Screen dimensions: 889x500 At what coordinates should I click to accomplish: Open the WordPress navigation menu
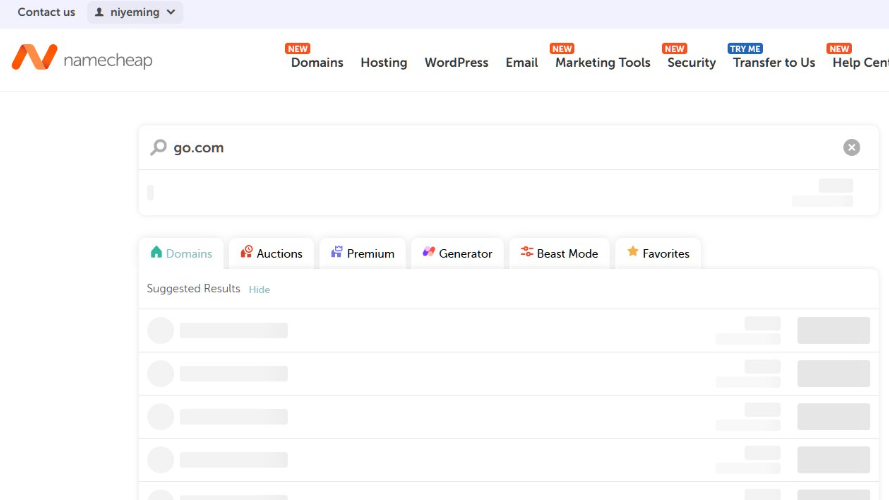click(x=456, y=62)
